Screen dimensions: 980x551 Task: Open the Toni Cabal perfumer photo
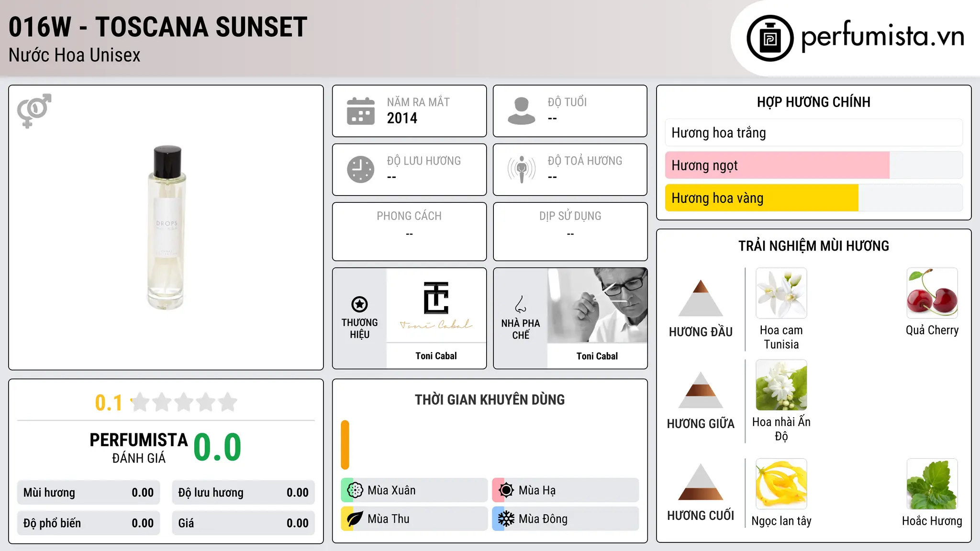click(x=597, y=305)
